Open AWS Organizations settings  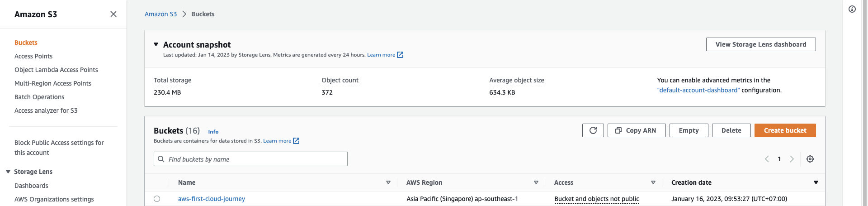[54, 199]
